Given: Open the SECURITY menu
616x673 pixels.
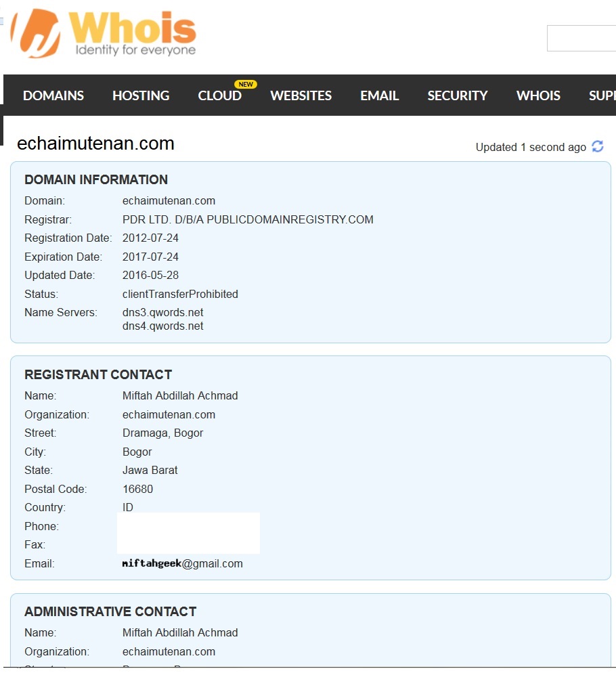Looking at the screenshot, I should tap(458, 95).
